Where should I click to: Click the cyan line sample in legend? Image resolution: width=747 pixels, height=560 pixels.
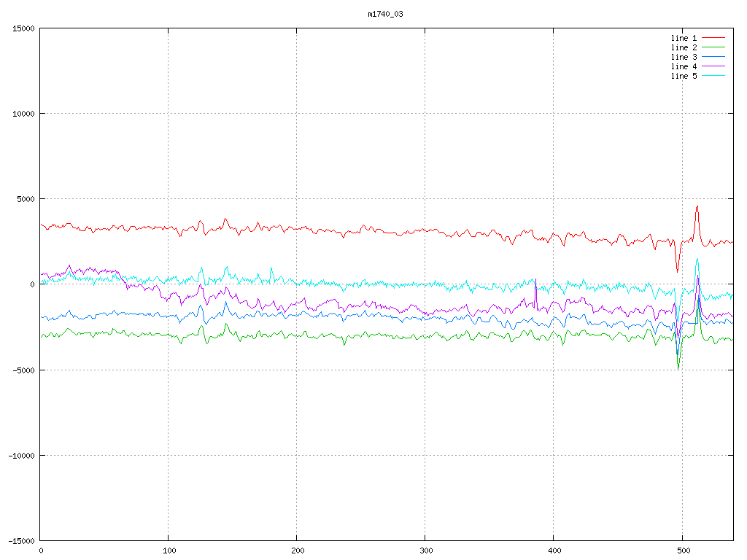point(714,75)
